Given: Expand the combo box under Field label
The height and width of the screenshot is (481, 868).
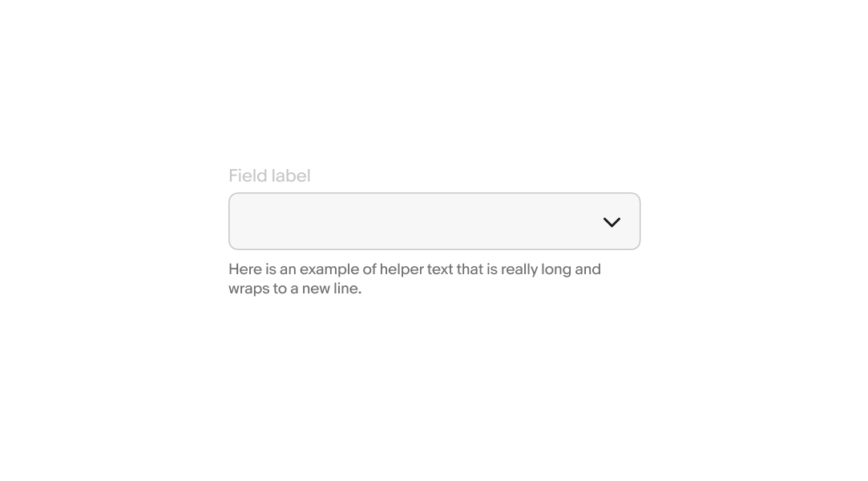Looking at the screenshot, I should [434, 221].
